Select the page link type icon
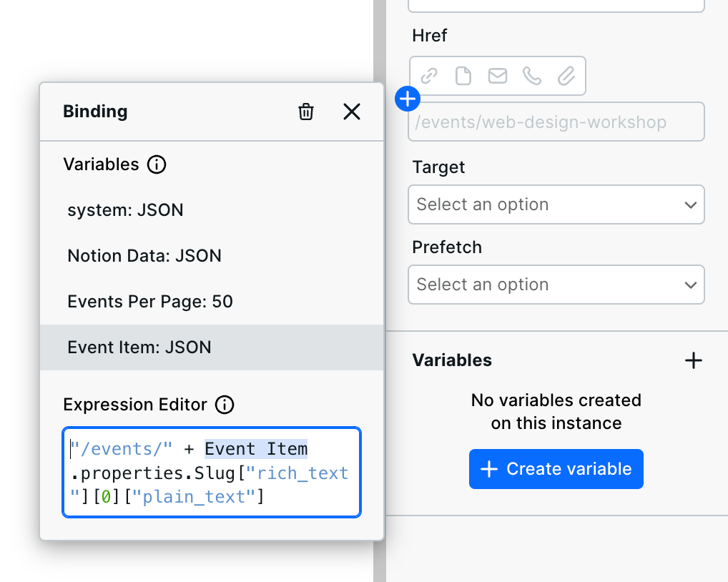Viewport: 728px width, 582px height. point(463,76)
